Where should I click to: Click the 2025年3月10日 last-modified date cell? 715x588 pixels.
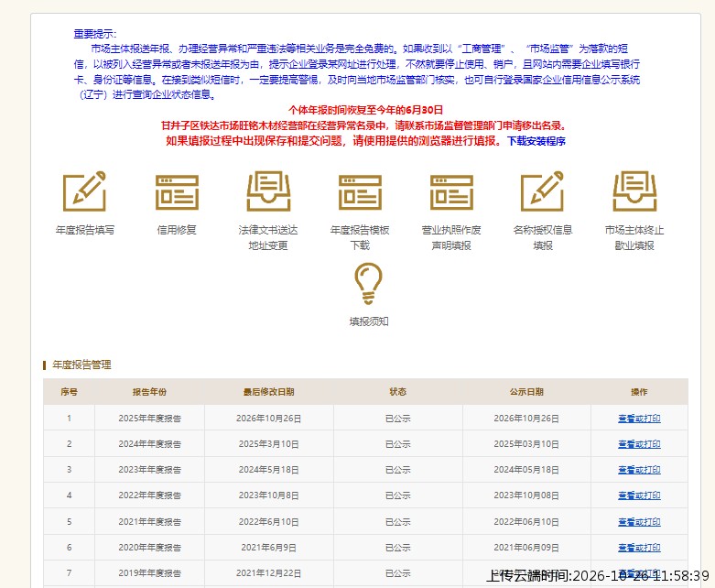tap(268, 444)
